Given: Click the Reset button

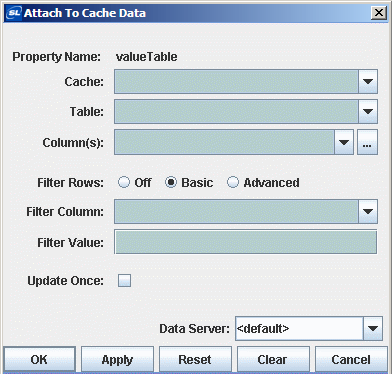Looking at the screenshot, I should tap(195, 359).
